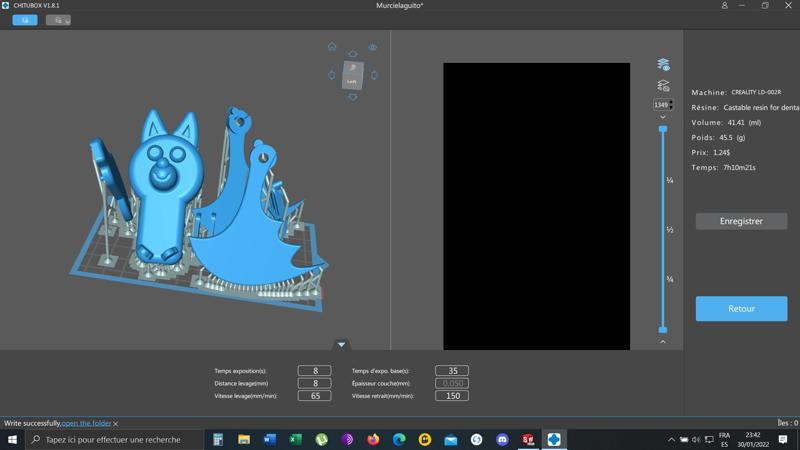The width and height of the screenshot is (800, 450).
Task: Toggle the eye perspective view icon
Action: click(x=373, y=47)
